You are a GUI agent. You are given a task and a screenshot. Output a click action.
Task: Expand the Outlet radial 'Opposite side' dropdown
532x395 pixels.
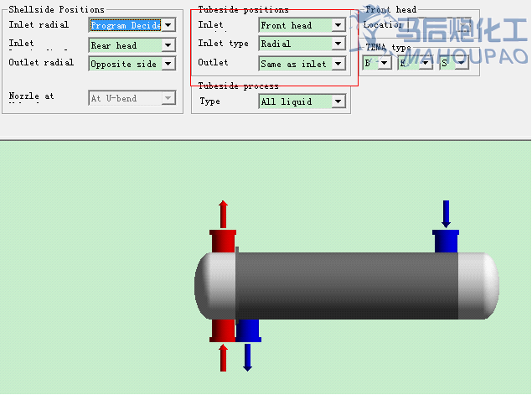[x=168, y=64]
